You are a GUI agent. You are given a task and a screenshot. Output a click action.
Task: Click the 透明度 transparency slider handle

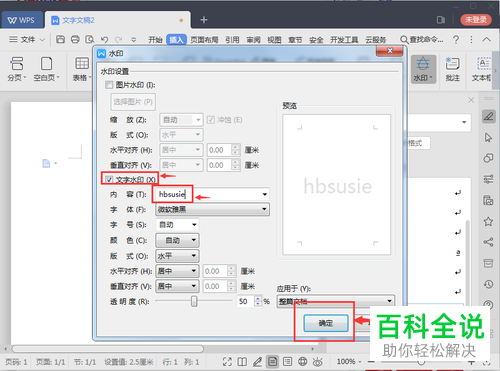click(194, 301)
